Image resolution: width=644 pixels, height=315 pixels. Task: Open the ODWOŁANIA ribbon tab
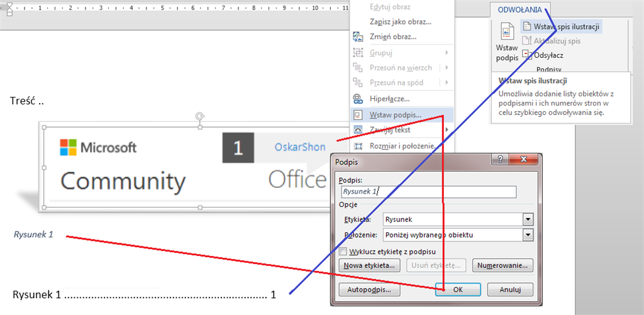pos(520,10)
